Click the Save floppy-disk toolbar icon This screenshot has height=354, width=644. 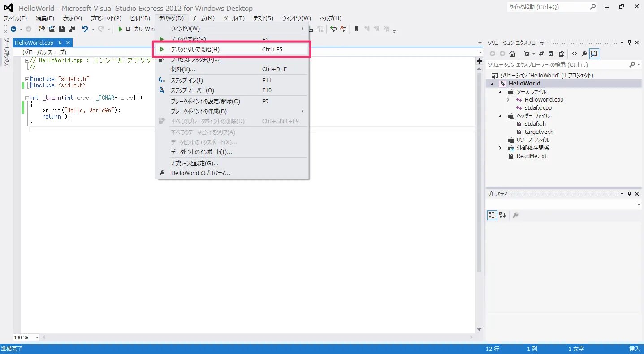[62, 29]
